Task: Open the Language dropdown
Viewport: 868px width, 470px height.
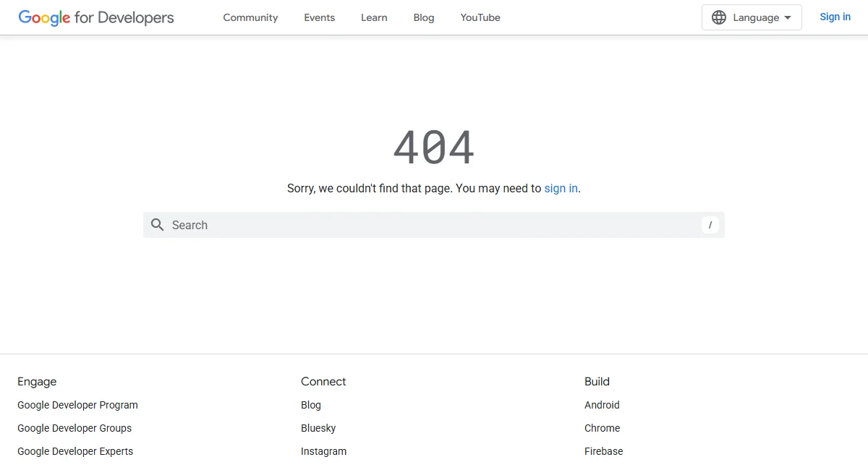Action: click(752, 17)
